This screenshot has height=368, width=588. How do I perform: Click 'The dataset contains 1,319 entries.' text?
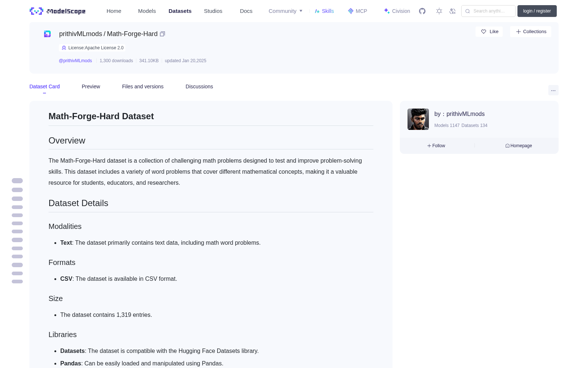106,315
